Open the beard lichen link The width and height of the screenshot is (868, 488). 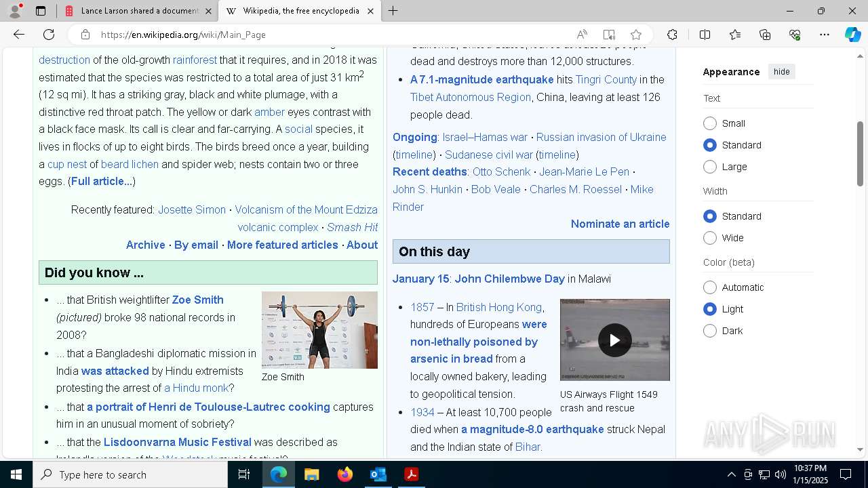130,164
